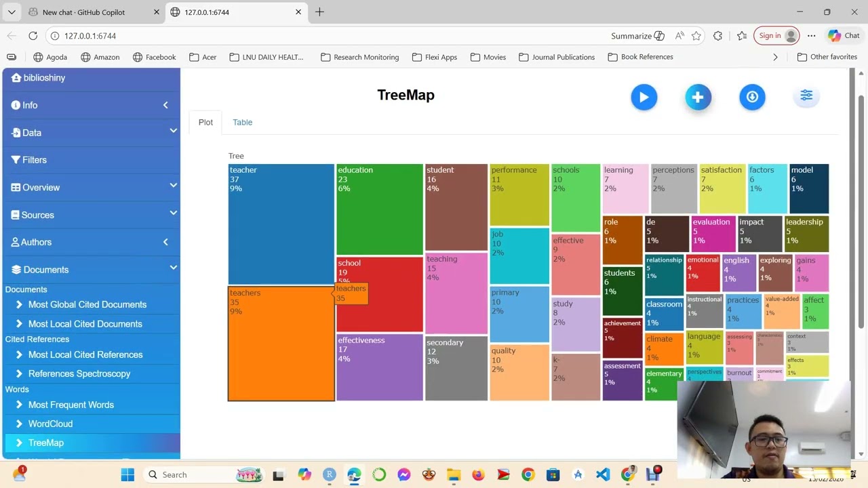Screen dimensions: 868x488
Task: Open browser settings ellipsis menu
Action: click(812, 36)
